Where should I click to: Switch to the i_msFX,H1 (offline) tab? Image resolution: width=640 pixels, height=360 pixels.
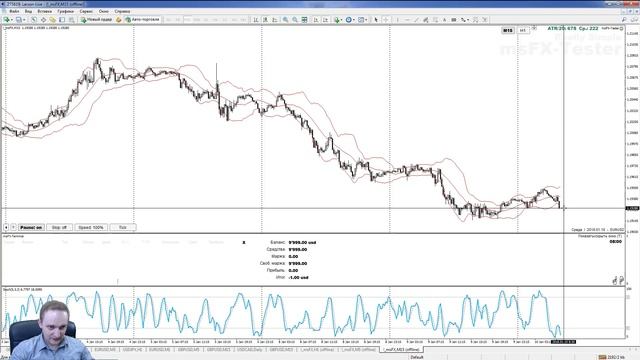point(317,350)
